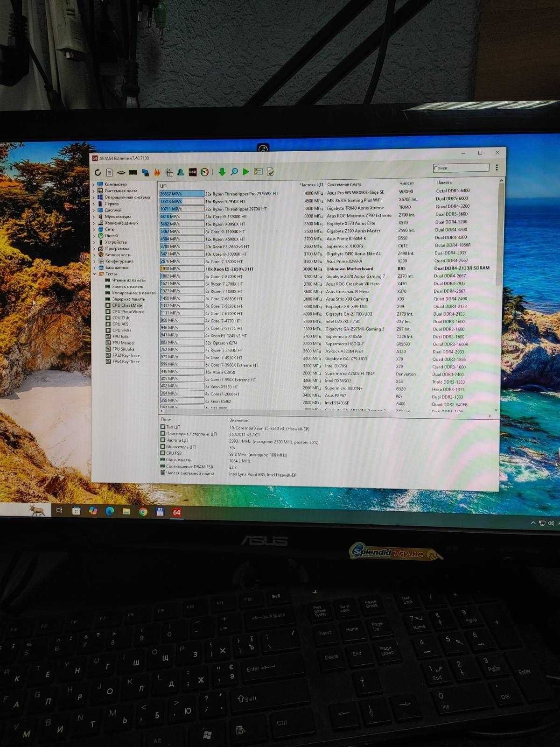Image resolution: width=560 pixels, height=747 pixels.
Task: Select Устройства in the tree
Action: coord(116,242)
